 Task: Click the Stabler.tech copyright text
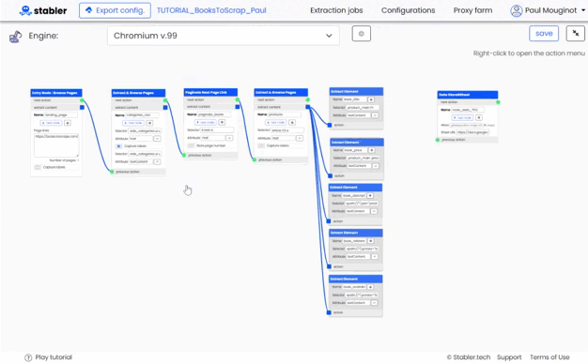point(469,357)
